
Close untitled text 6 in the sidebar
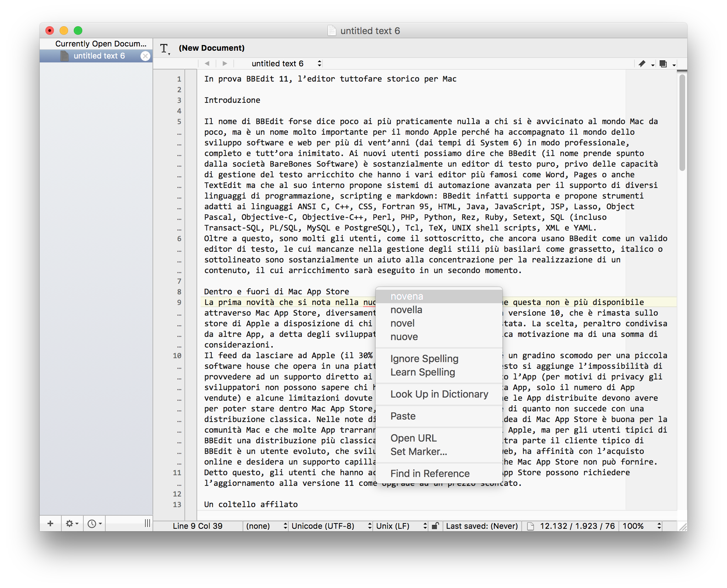pos(145,56)
